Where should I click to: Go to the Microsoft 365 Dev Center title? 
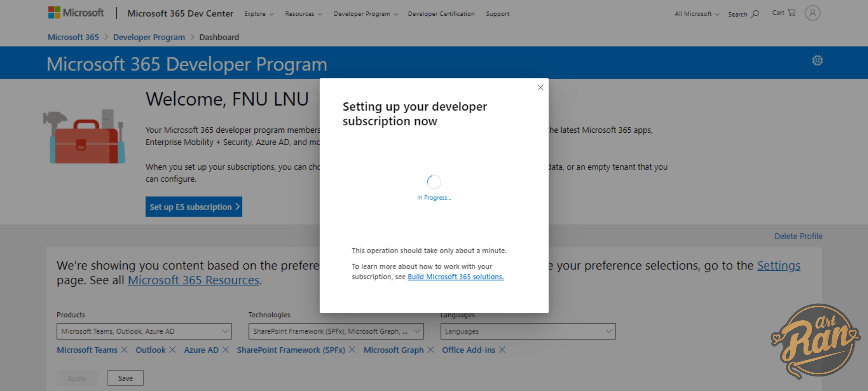(180, 14)
